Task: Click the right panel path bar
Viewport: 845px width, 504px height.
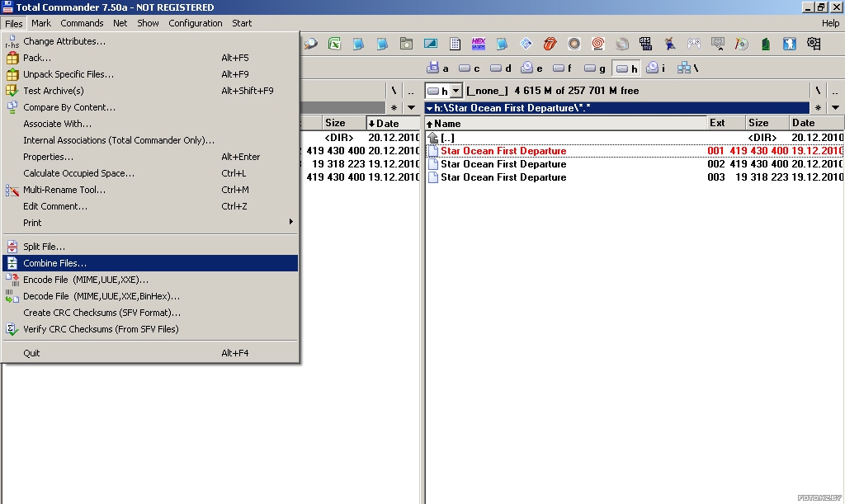Action: pyautogui.click(x=617, y=108)
